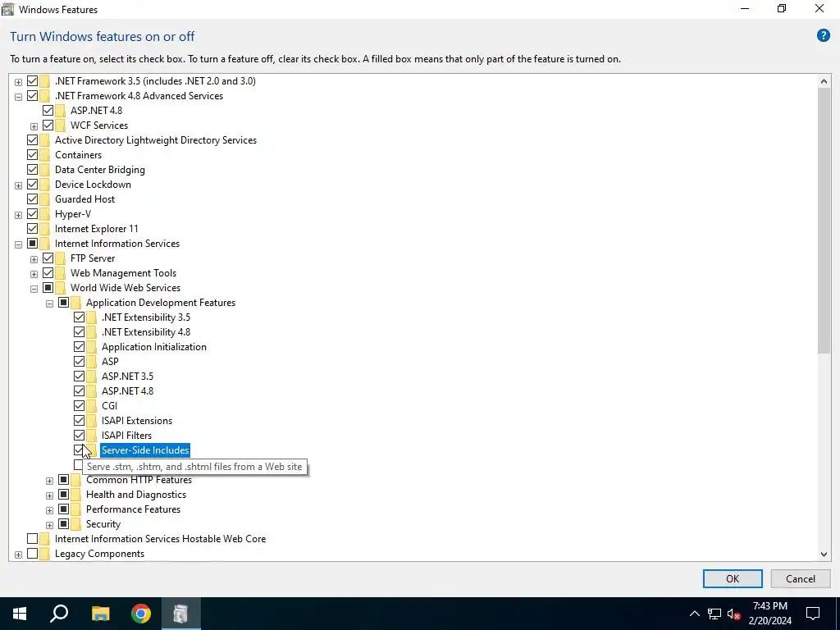Click the muted volume tray icon

pos(733,614)
